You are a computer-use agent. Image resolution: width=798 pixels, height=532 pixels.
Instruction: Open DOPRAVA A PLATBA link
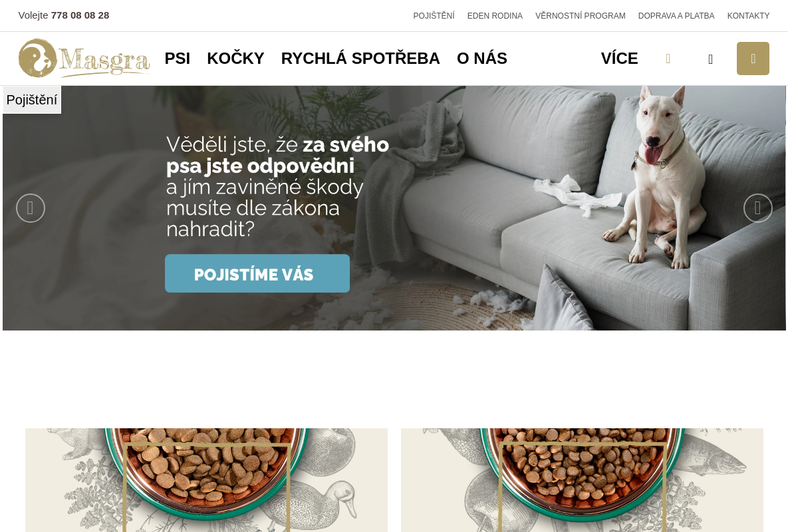(676, 16)
